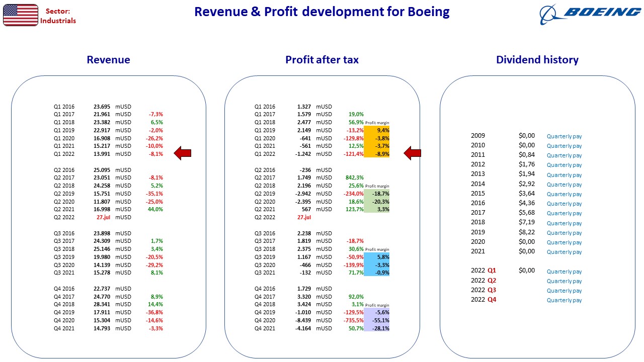
Task: Click the 'Profit after tax' section heading
Action: click(x=322, y=60)
